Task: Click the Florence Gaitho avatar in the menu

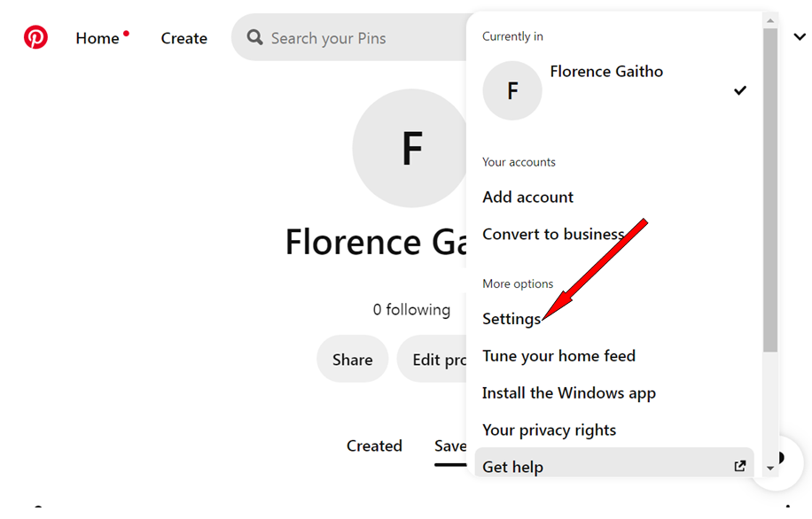Action: pyautogui.click(x=511, y=90)
